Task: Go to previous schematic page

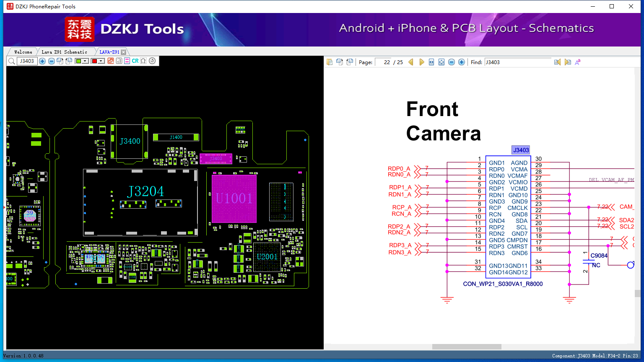Action: point(411,62)
